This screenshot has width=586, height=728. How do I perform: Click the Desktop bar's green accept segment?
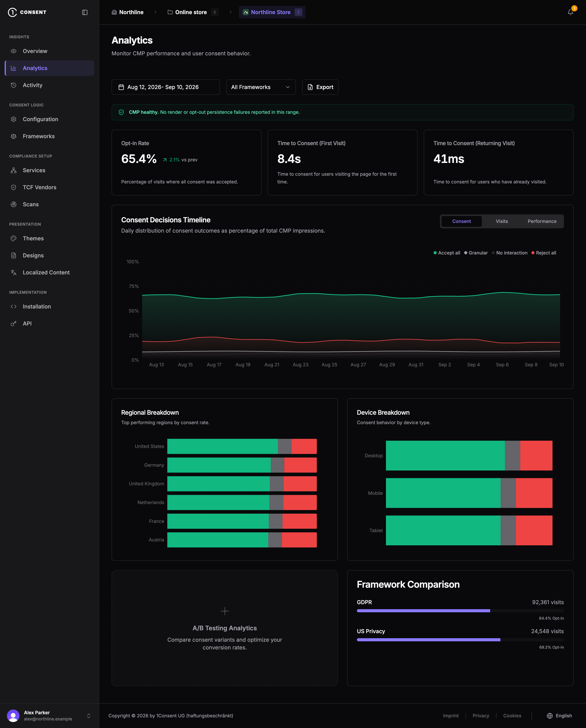tap(445, 456)
